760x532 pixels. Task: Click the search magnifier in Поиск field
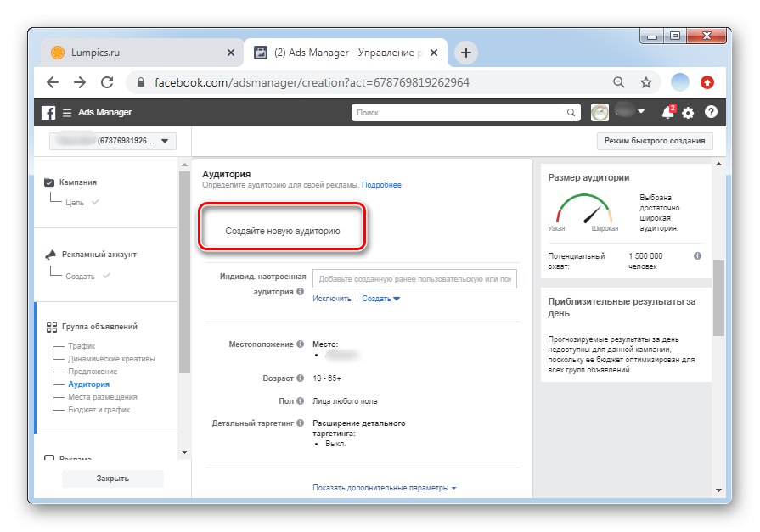(571, 112)
